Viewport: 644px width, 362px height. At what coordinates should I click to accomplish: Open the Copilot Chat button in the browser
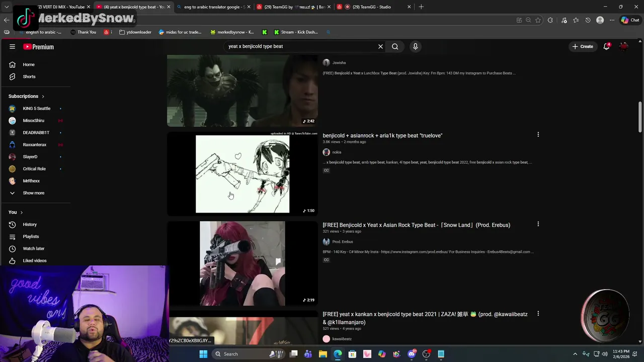tap(630, 20)
